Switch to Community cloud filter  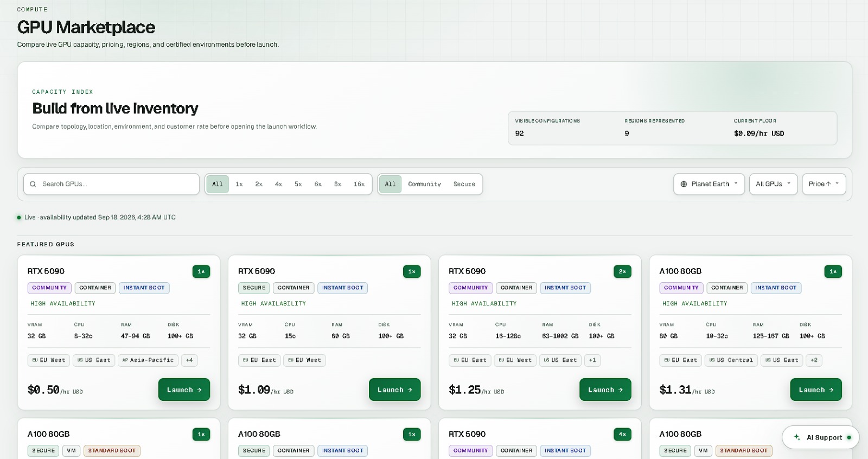(425, 184)
